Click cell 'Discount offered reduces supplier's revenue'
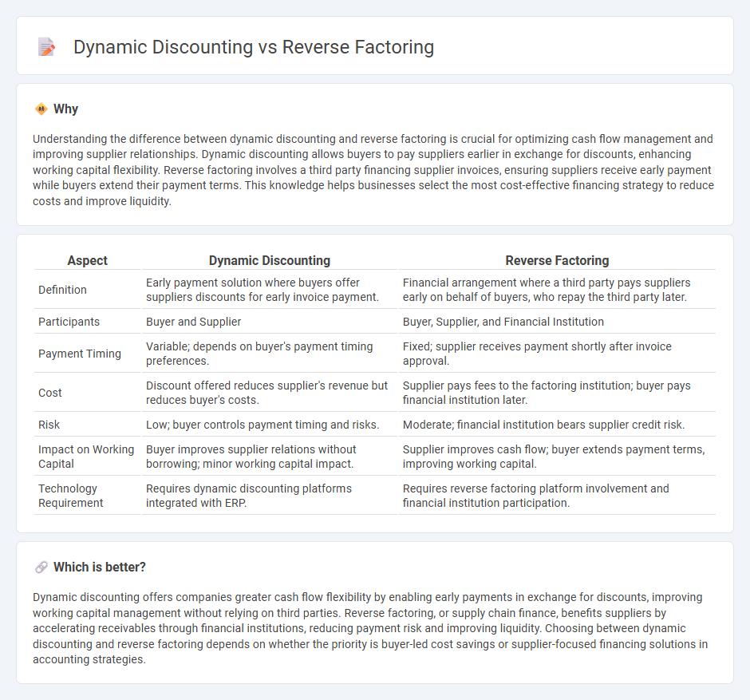 pos(270,393)
